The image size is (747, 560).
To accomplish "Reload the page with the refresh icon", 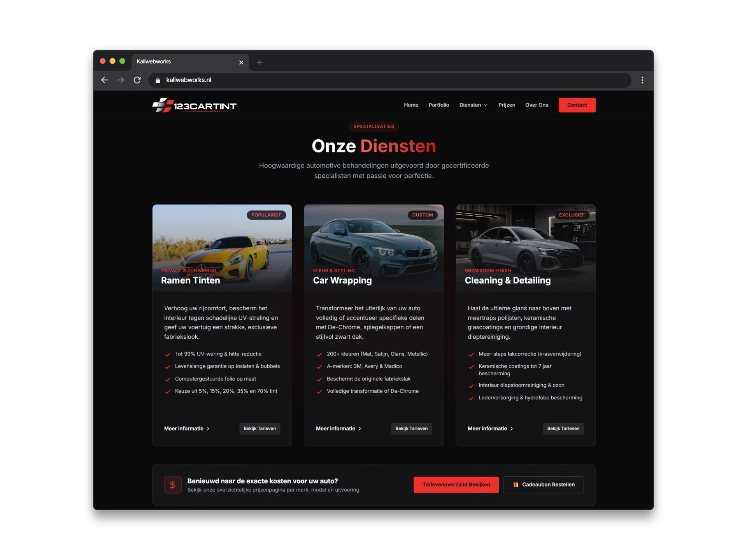I will coord(137,80).
